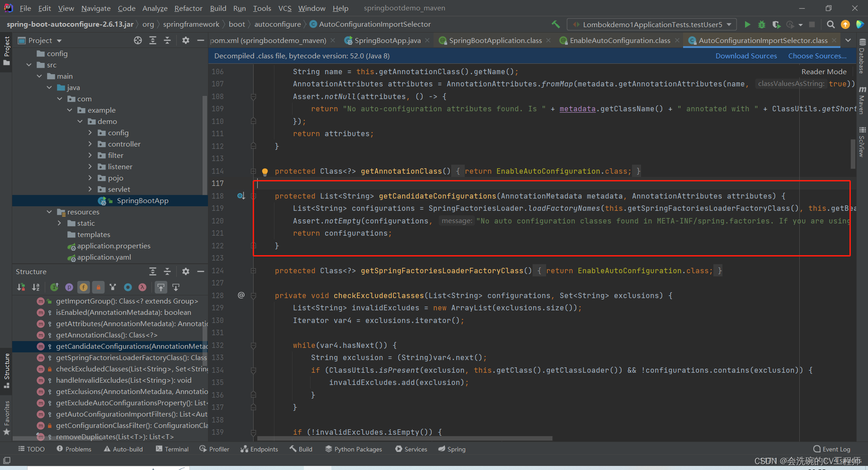Click the autoconfigure breadcrumb

tap(277, 24)
